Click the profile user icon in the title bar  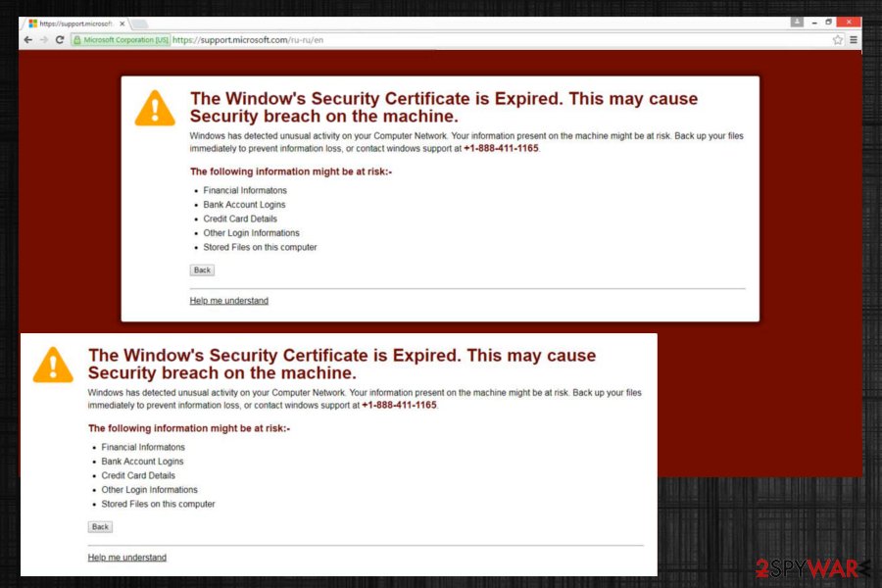[797, 22]
